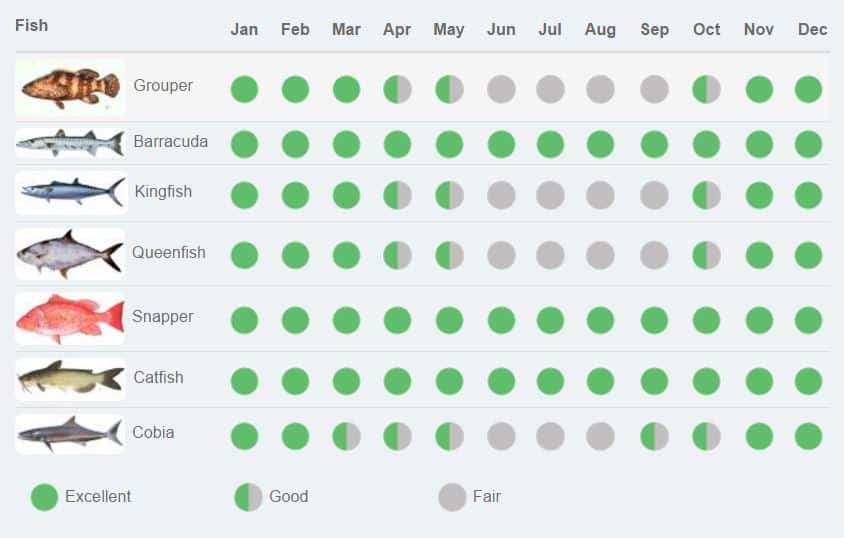Select the Catfish picture
This screenshot has width=844, height=538.
coord(70,379)
